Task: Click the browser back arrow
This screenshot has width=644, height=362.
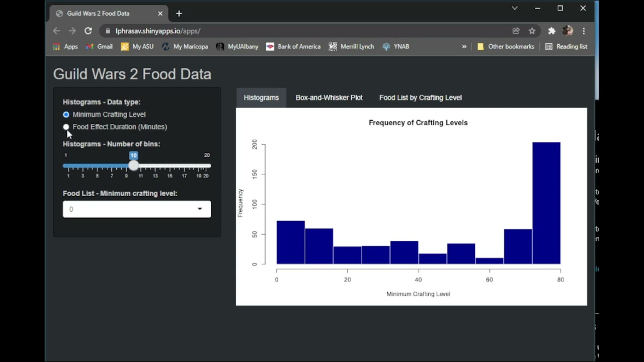Action: point(56,31)
